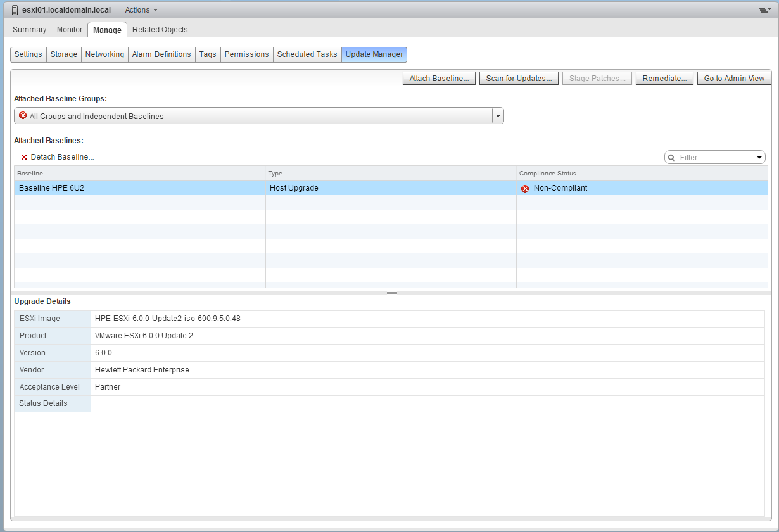Select the Baseline HPE 6U2 row

127,187
